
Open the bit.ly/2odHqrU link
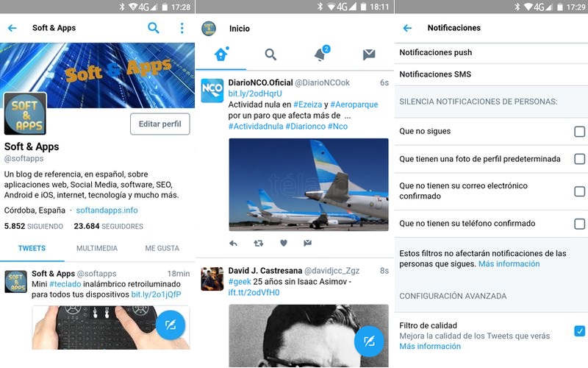tap(255, 93)
